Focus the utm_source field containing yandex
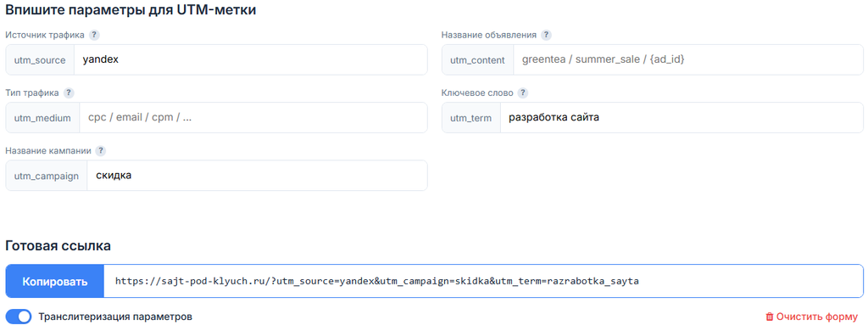 point(251,60)
